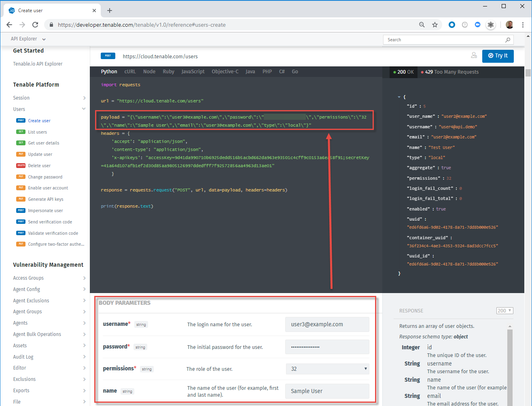Close the Create user tab
Viewport: 532px width, 406px height.
95,11
